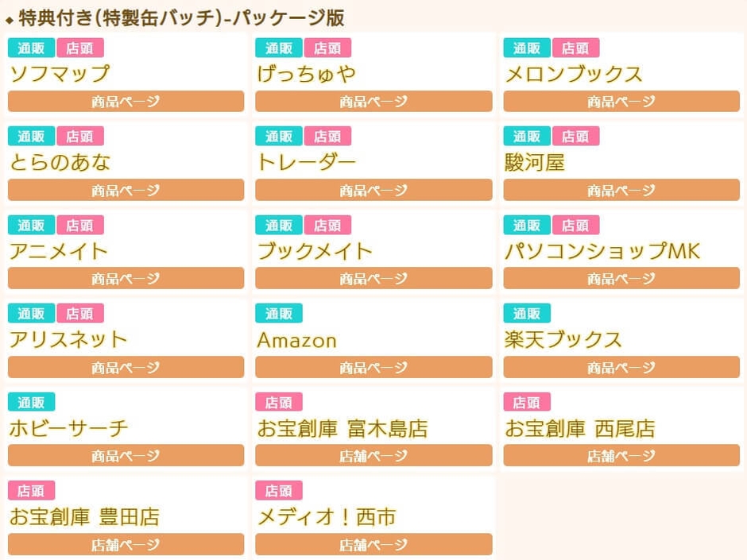This screenshot has width=747, height=560.
Task: Visit お宝創庫 豊田店 店舗ページ
Action: tap(125, 545)
